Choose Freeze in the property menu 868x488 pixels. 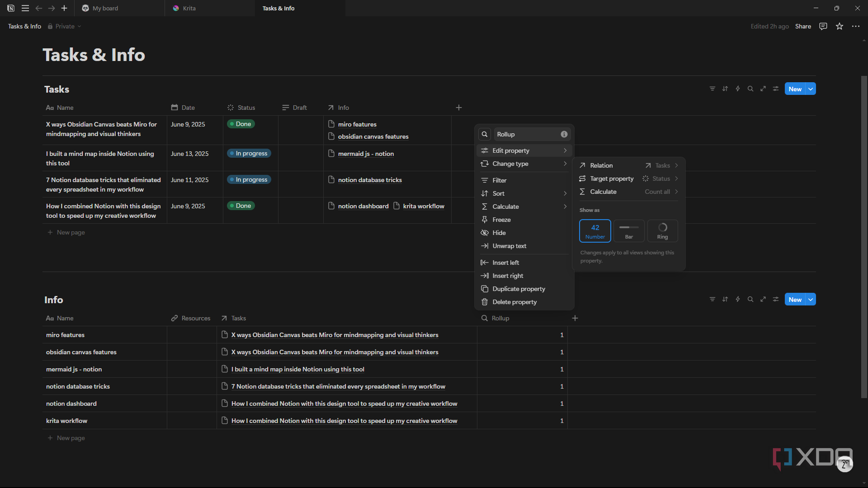[524, 220]
